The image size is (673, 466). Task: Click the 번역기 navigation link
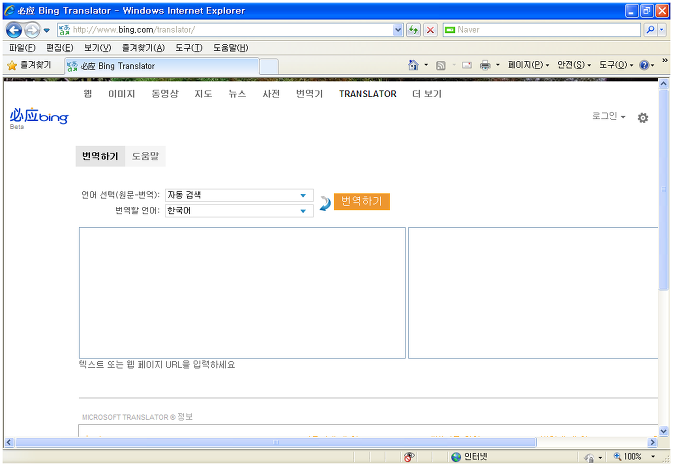309,94
